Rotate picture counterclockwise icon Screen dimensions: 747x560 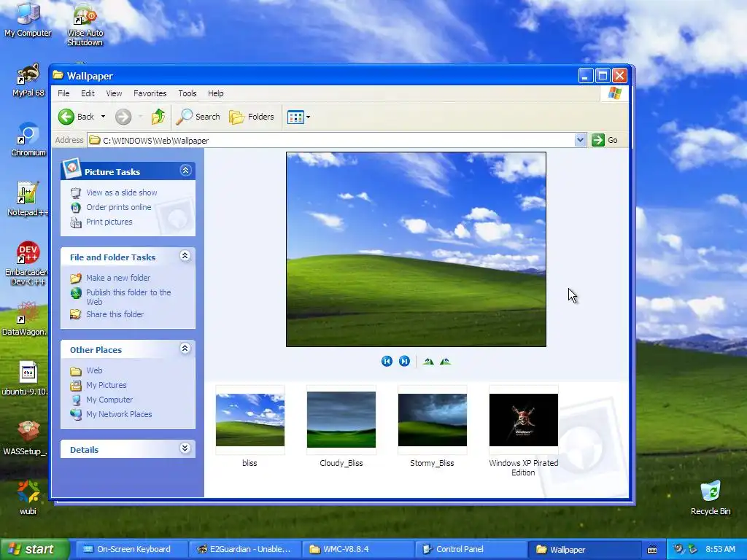tap(445, 362)
